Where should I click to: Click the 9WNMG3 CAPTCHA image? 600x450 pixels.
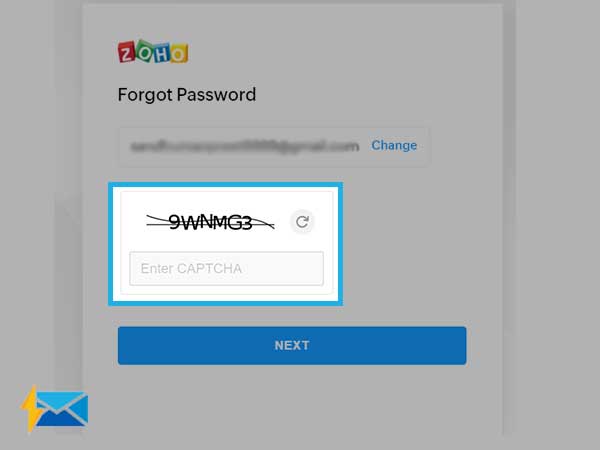click(x=210, y=222)
